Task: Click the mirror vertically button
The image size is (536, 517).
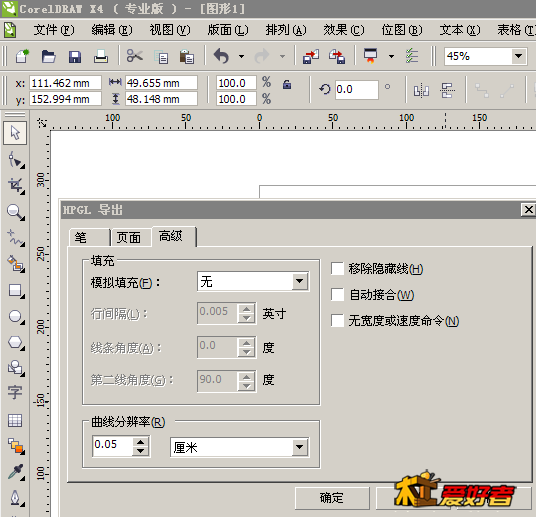Action: click(447, 91)
